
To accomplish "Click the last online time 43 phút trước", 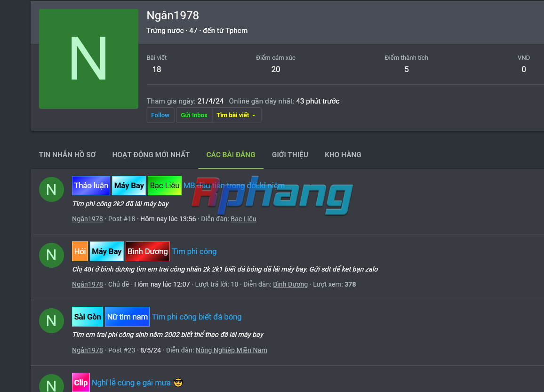I will pos(318,101).
